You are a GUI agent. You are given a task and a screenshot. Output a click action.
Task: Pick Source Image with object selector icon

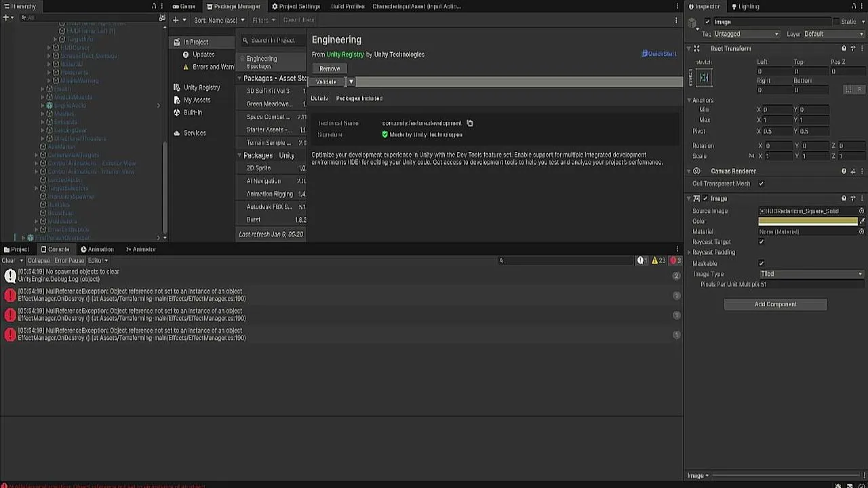point(861,211)
